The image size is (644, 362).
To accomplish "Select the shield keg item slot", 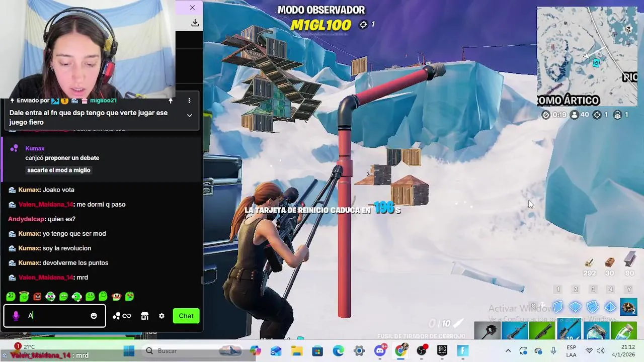I will (x=596, y=330).
